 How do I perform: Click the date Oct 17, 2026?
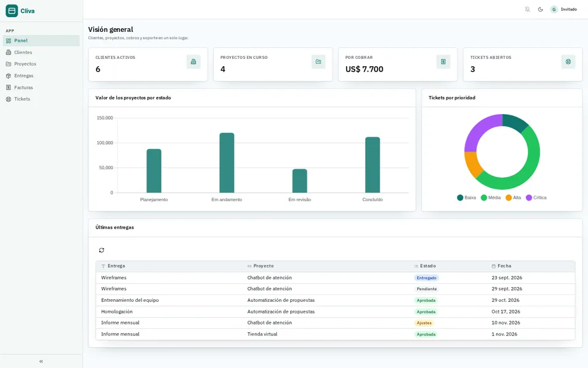tap(505, 312)
